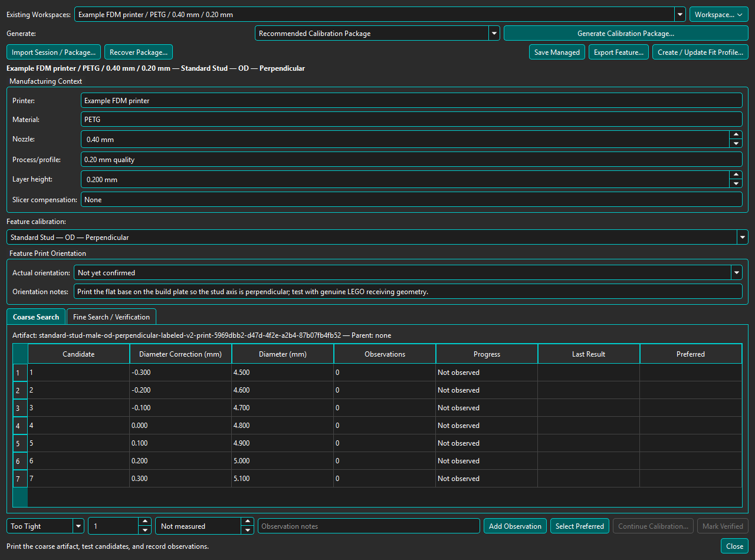
Task: Click the -0.300 diameter correction cell
Action: (180, 373)
